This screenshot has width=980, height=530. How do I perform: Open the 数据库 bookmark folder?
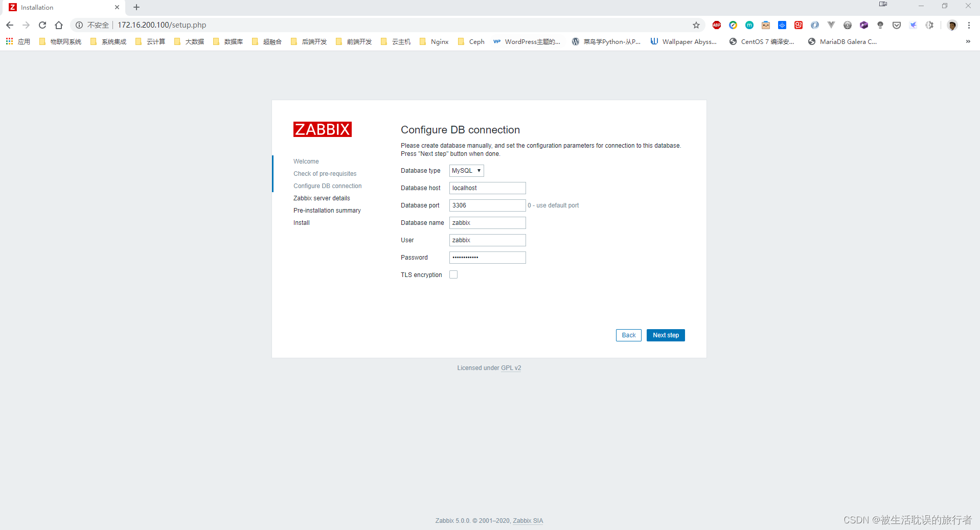228,42
